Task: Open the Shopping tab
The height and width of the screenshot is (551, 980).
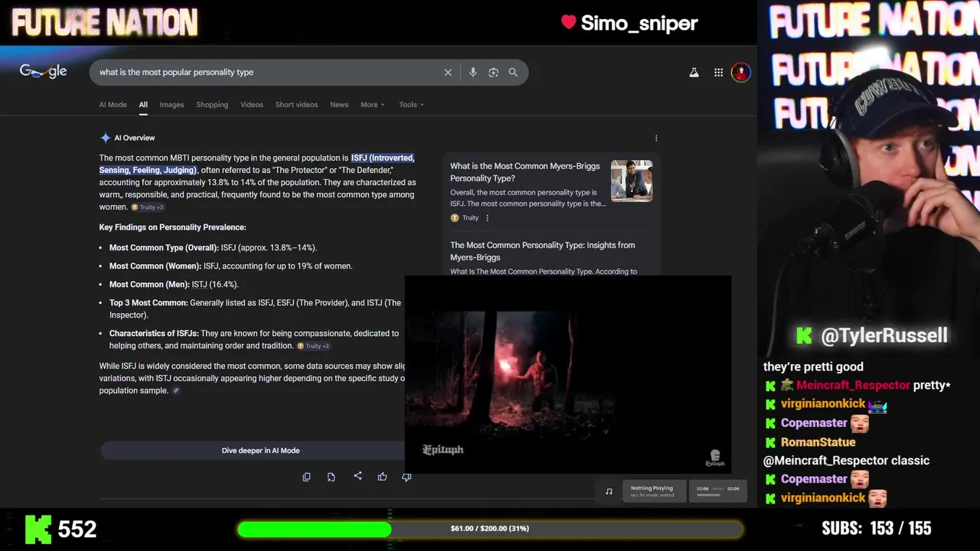Action: coord(212,105)
